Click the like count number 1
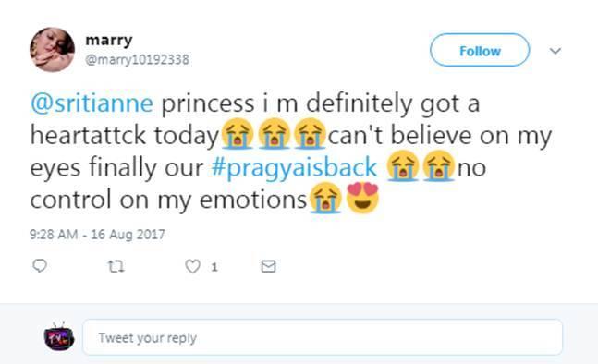This screenshot has height=364, width=598. pos(214,267)
